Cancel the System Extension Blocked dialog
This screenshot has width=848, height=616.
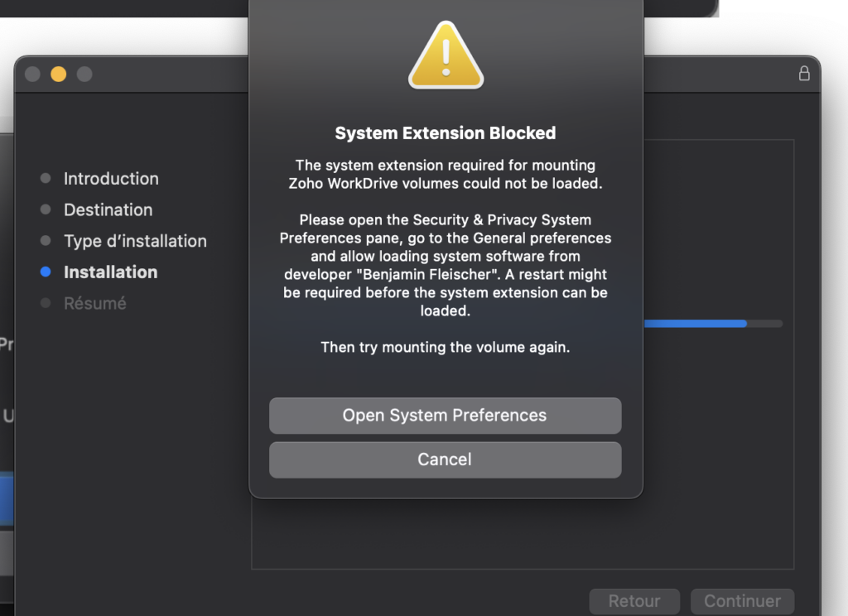[445, 460]
